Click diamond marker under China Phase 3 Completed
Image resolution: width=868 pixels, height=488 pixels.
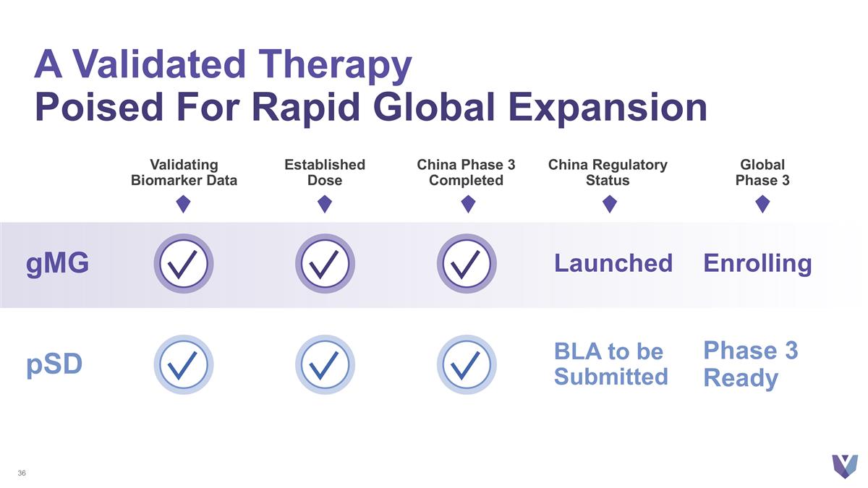tap(467, 205)
